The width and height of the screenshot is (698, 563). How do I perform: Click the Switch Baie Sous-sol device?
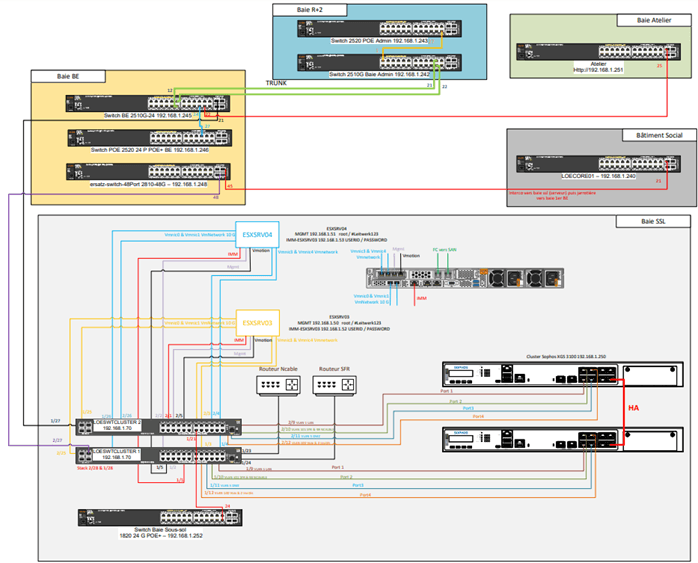(155, 517)
